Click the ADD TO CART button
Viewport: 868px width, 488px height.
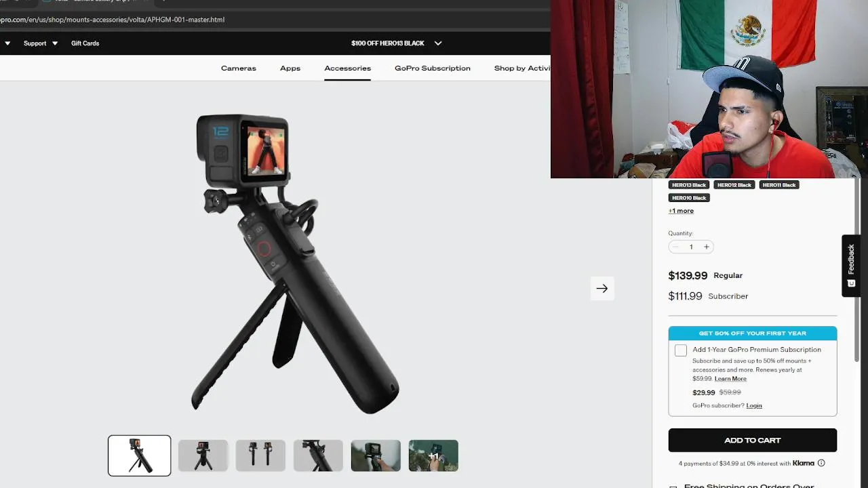(753, 441)
